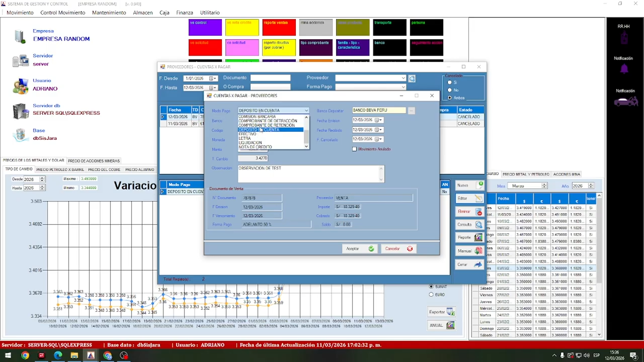Click the Empresa building icon
Viewport: 644px width, 362px height.
[20, 36]
